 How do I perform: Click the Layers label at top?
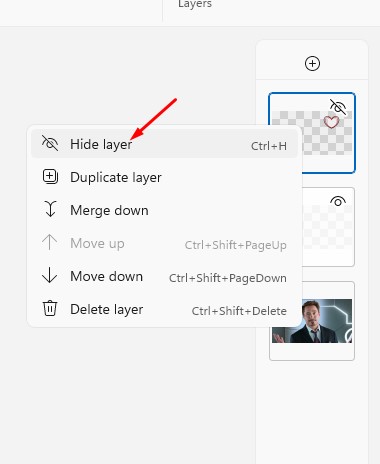pyautogui.click(x=195, y=4)
